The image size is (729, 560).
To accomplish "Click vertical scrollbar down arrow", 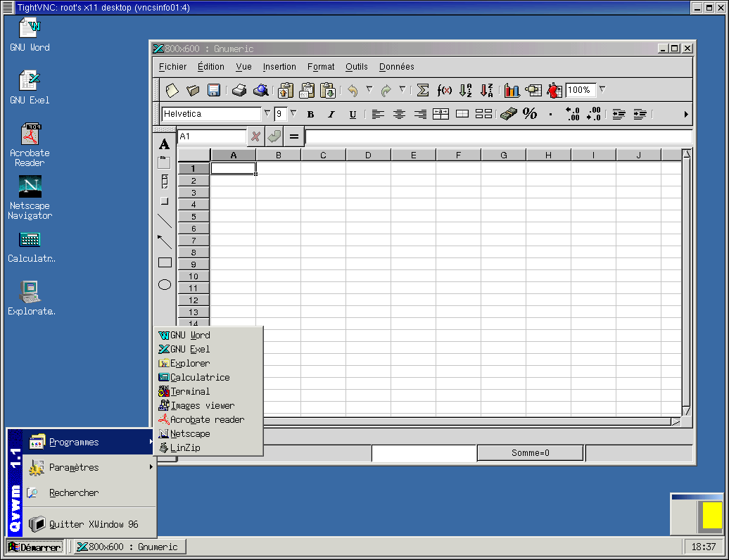I will [686, 411].
